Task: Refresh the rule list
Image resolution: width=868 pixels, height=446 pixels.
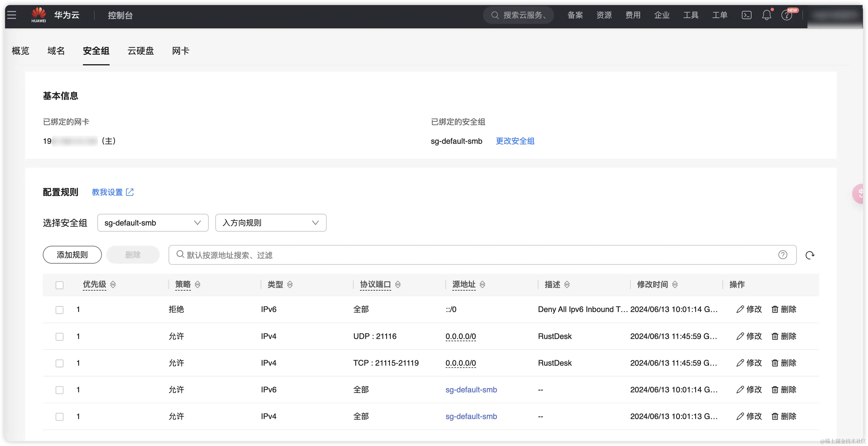Action: click(x=810, y=255)
